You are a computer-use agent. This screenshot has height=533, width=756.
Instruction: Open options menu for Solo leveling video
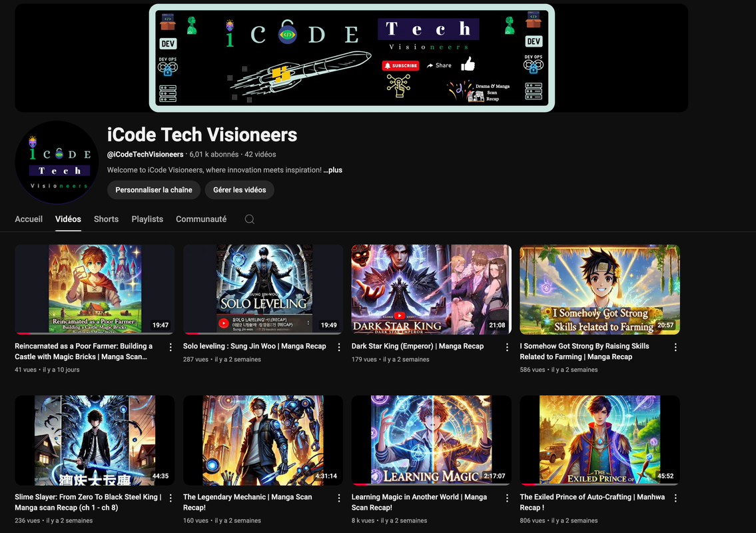click(x=339, y=347)
